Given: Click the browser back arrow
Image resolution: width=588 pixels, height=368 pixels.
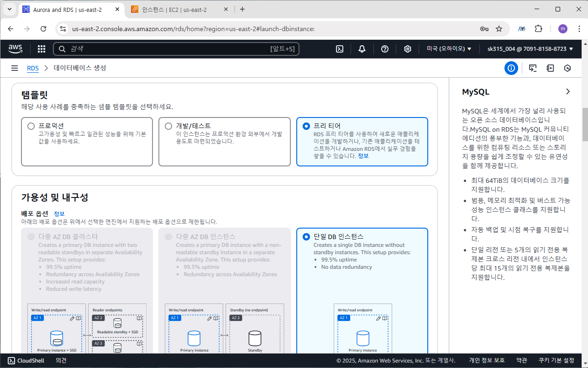Looking at the screenshot, I should tap(11, 29).
